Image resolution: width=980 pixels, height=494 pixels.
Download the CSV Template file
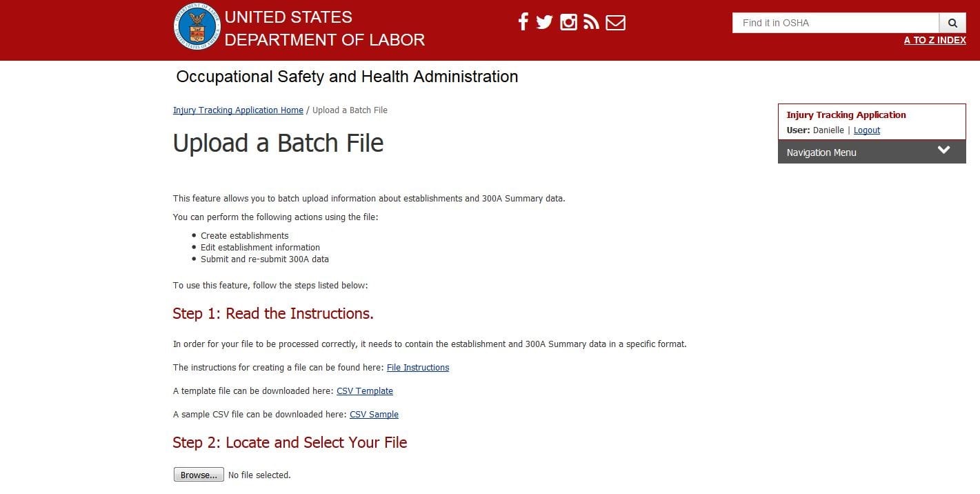[x=365, y=391]
